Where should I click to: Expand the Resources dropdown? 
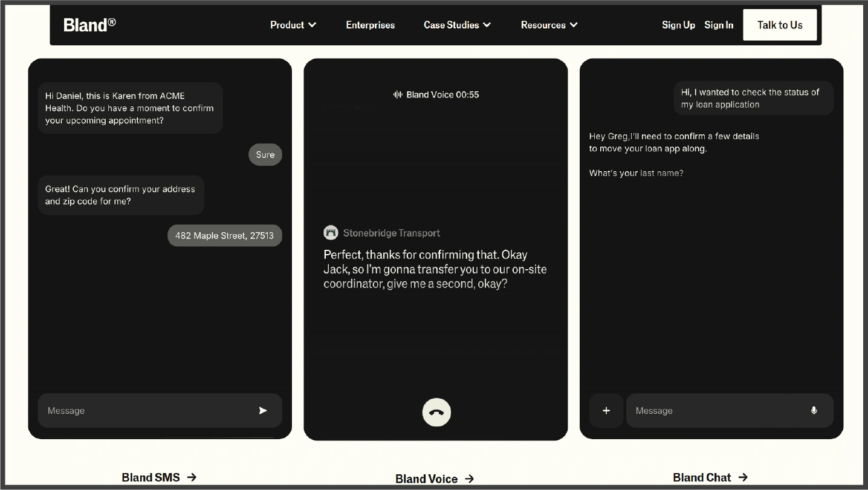[549, 25]
